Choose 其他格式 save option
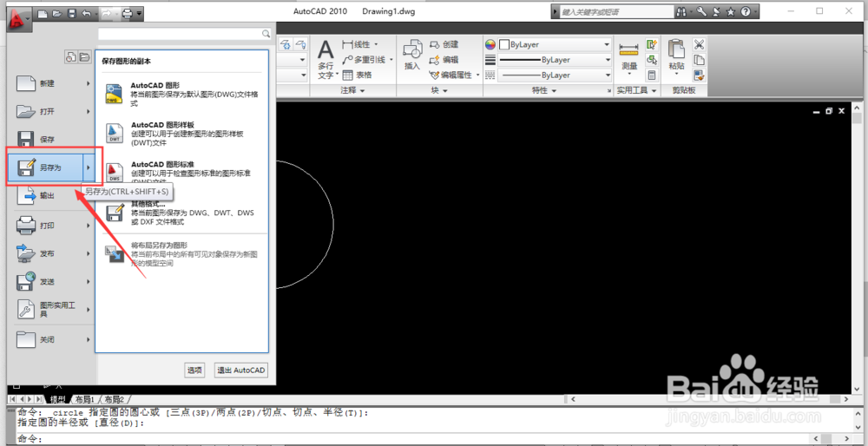This screenshot has width=868, height=446. [181, 213]
